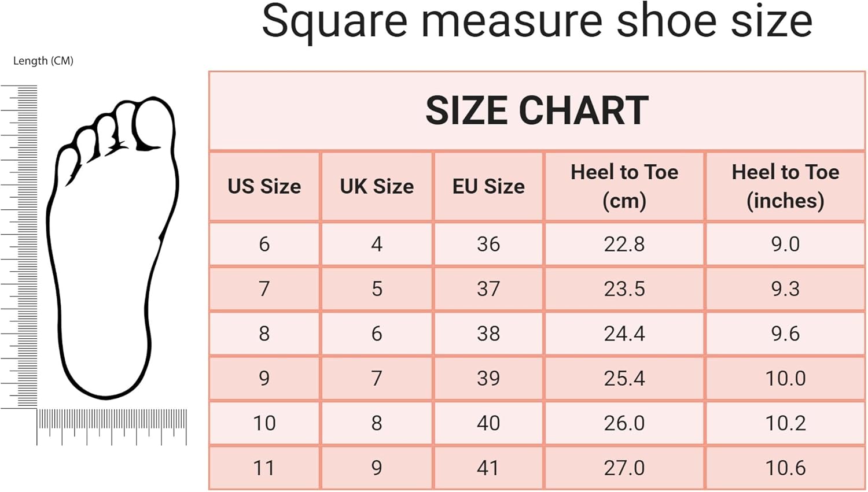Select the "UK Size" column header
The width and height of the screenshot is (868, 492).
(377, 186)
